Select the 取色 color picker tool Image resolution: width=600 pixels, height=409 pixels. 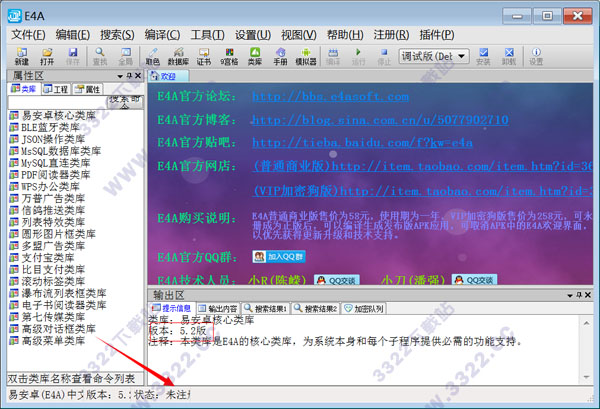tap(152, 57)
